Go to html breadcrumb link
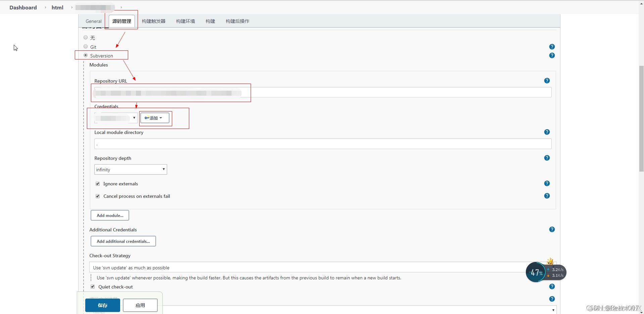644x314 pixels. tap(57, 7)
